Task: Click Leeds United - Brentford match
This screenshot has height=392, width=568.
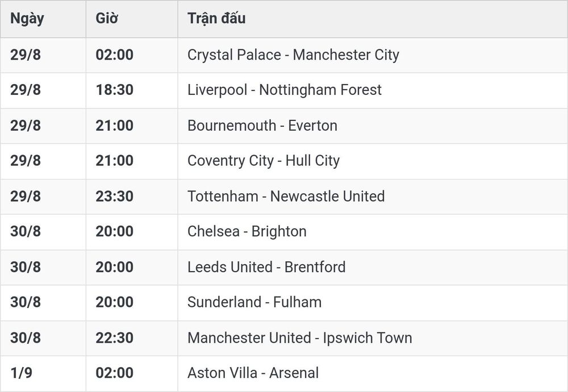Action: (266, 267)
